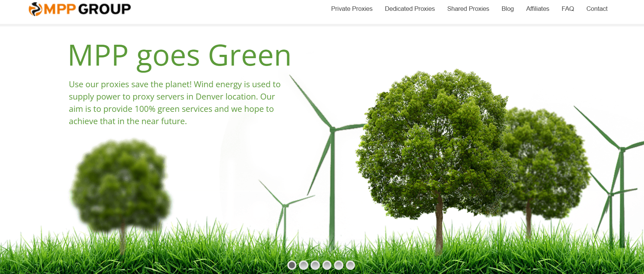Click the Contact navigation link

pyautogui.click(x=597, y=9)
